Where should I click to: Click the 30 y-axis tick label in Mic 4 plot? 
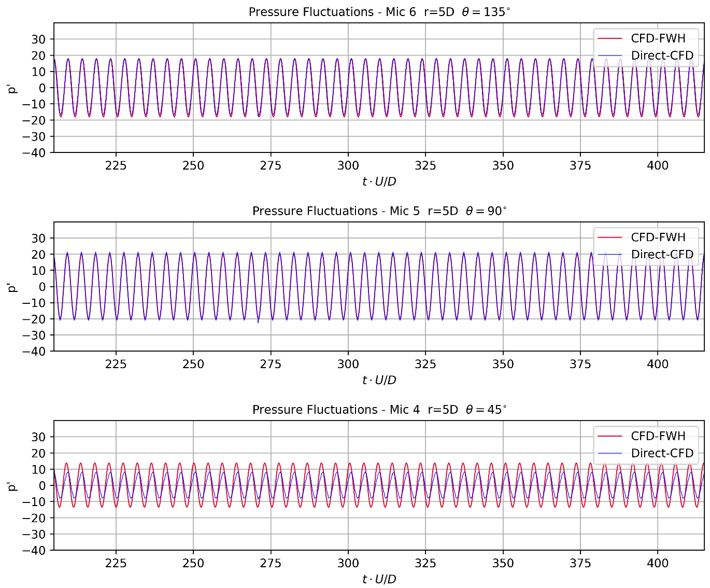38,437
